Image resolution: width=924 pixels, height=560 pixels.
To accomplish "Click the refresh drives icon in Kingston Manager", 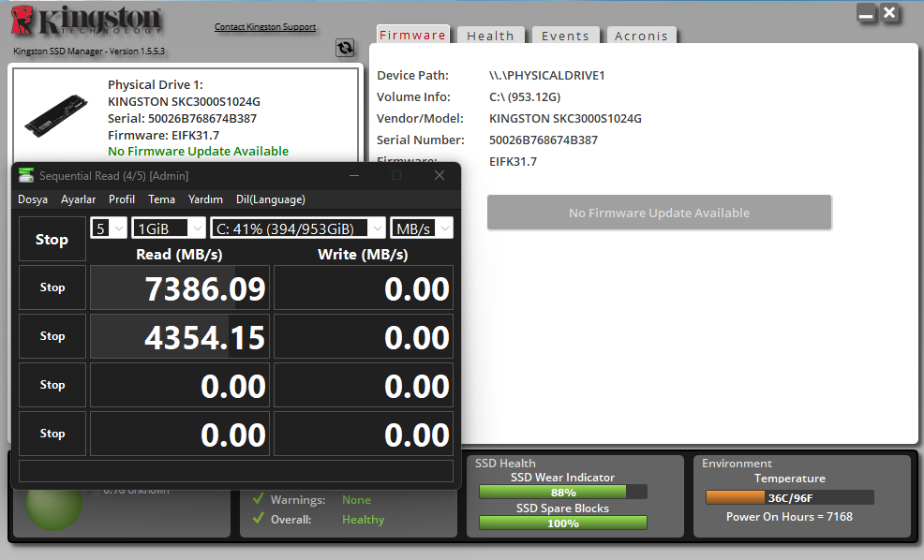I will (345, 48).
